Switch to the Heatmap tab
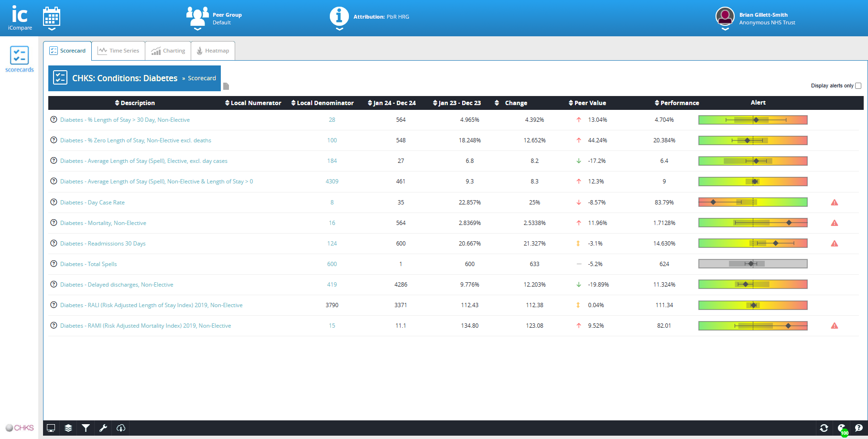 [x=213, y=51]
